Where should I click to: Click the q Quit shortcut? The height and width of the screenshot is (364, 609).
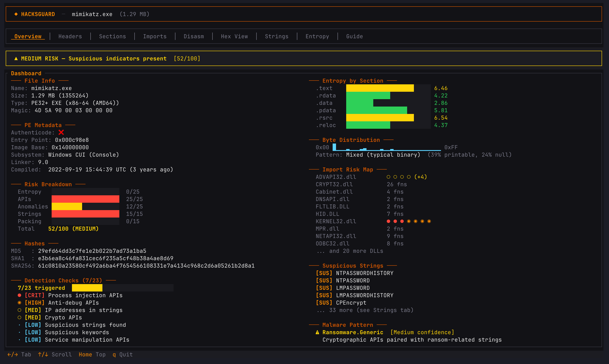tap(123, 354)
